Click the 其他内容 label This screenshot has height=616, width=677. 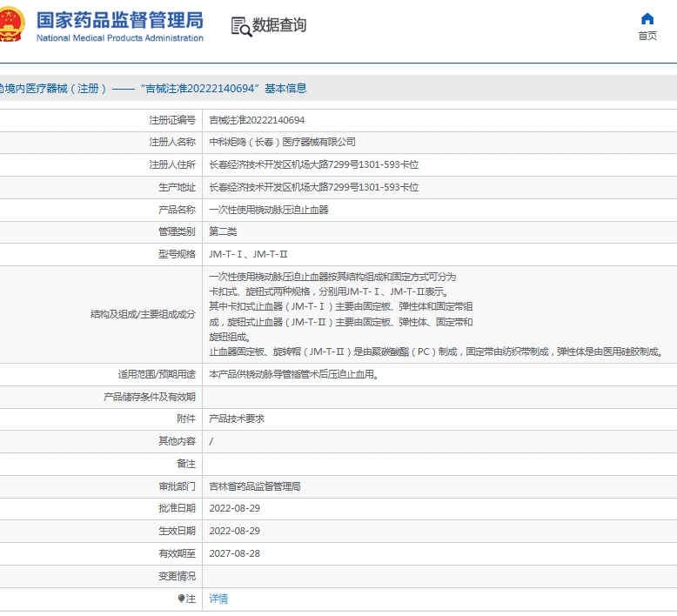(177, 441)
